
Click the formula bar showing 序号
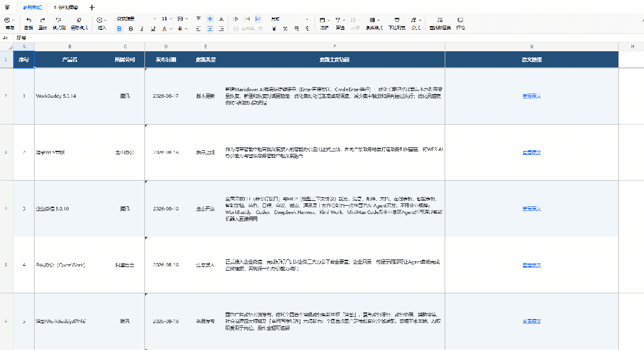coord(329,38)
